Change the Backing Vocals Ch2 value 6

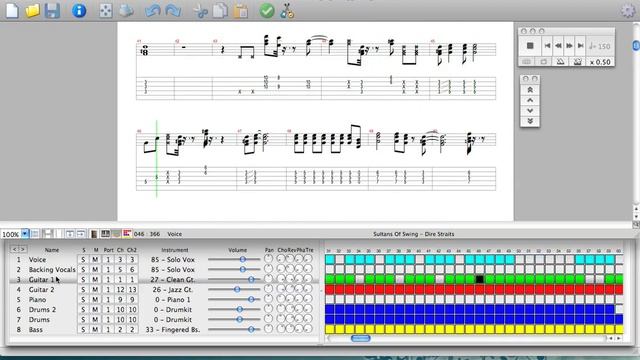[x=132, y=269]
